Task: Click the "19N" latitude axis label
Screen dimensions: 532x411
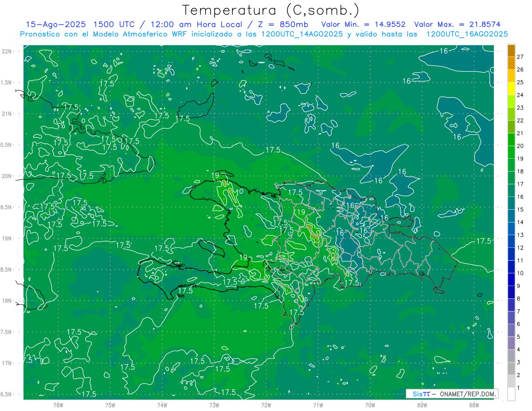Action: point(7,238)
